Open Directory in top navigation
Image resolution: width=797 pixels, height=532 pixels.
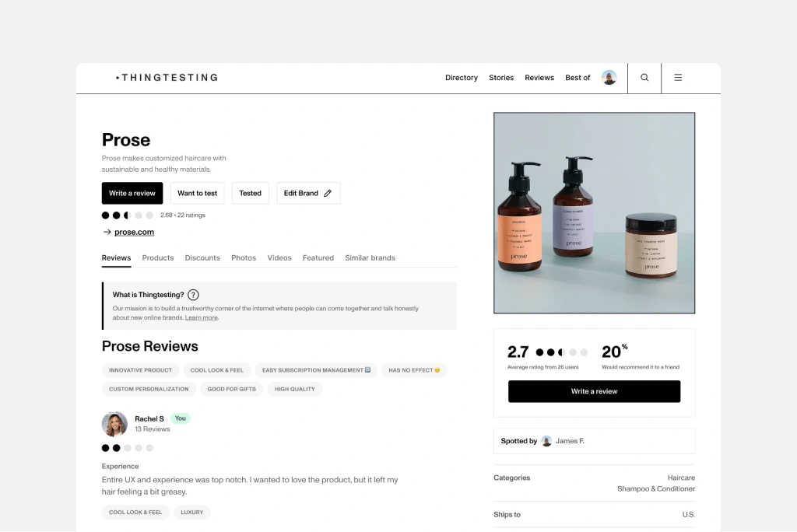click(x=462, y=78)
